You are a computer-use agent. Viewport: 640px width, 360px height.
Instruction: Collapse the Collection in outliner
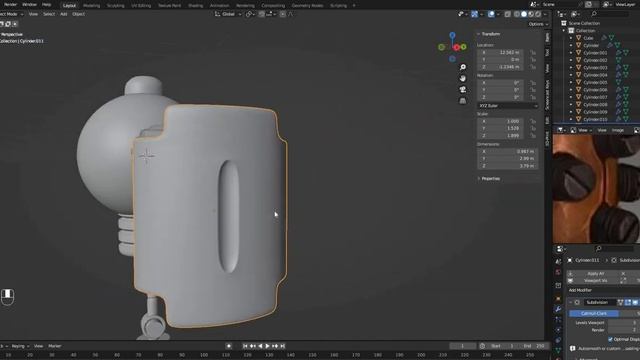tap(564, 31)
